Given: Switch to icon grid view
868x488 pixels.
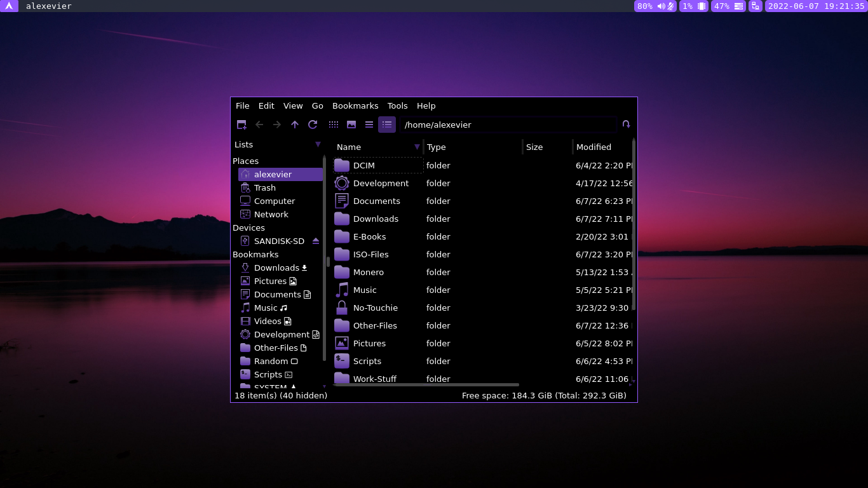Looking at the screenshot, I should click(334, 125).
